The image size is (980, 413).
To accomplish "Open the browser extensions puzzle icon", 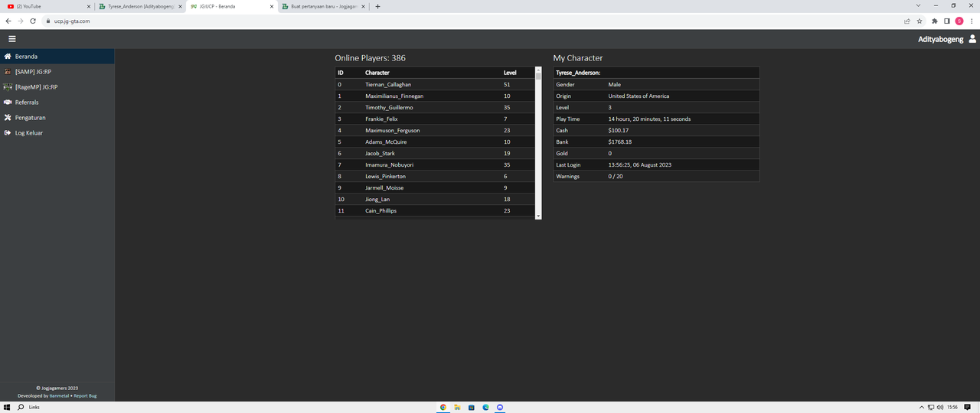I will [935, 21].
